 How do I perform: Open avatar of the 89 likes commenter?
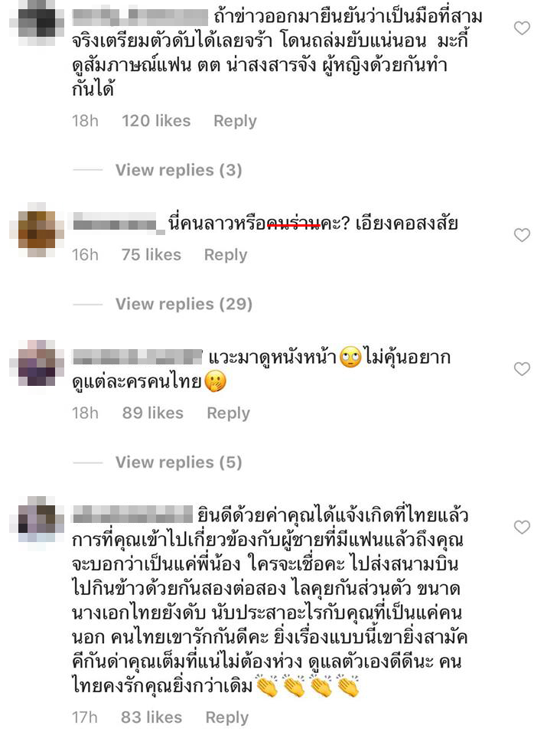37,363
